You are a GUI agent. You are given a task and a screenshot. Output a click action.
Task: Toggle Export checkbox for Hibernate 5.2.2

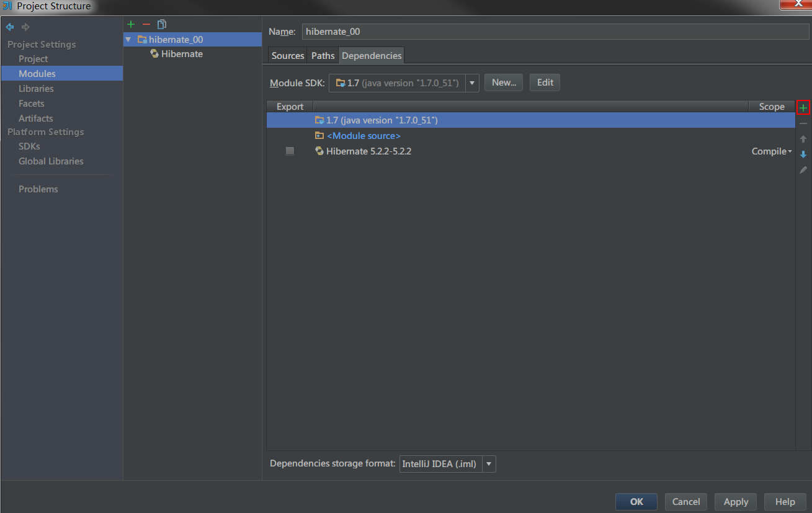coord(290,151)
